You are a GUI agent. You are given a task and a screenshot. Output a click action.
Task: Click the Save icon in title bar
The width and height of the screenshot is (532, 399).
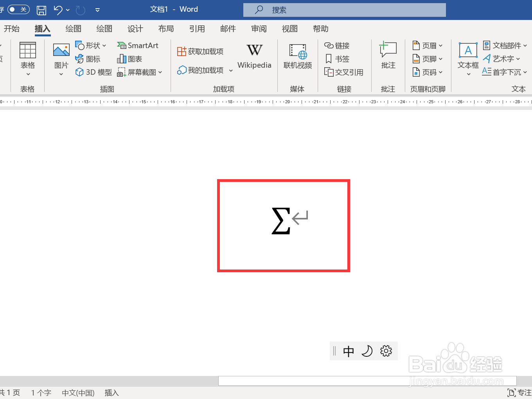coord(41,10)
